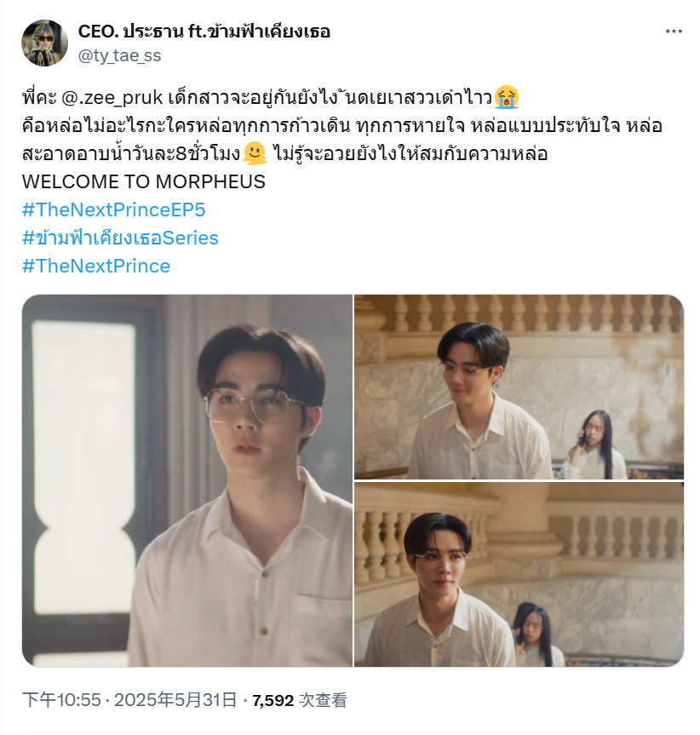Click the 次查看 views label

(323, 700)
